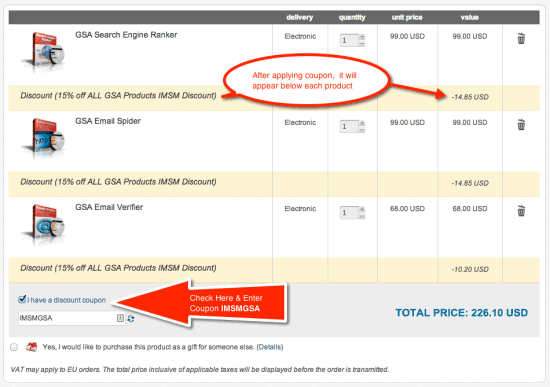Viewport: 550px width, 387px height.
Task: Open the gift purchase Details link
Action: [x=270, y=347]
